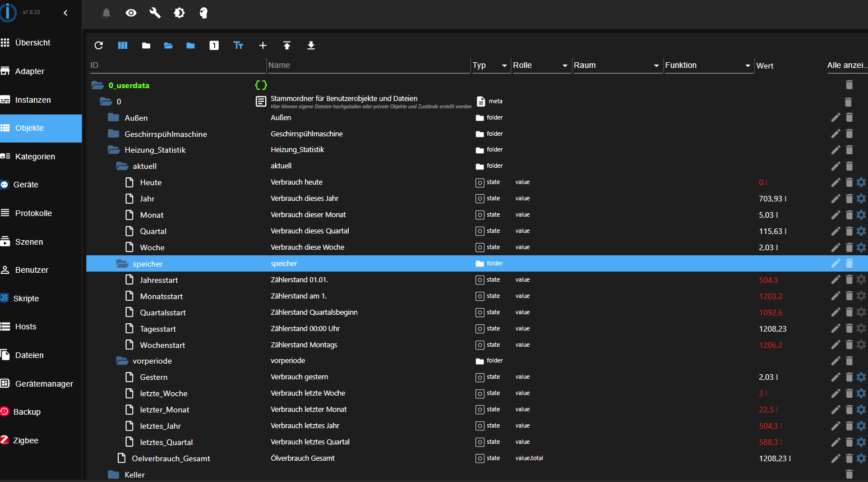
Task: Delete the Geschirrspühlmaschine folder
Action: [x=849, y=134]
